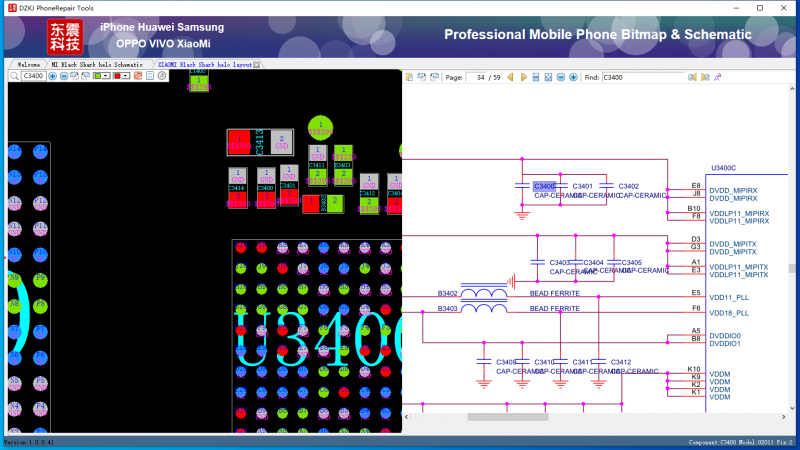Click the C3400 layout search field
Screen dimensions: 800x450
tap(32, 76)
